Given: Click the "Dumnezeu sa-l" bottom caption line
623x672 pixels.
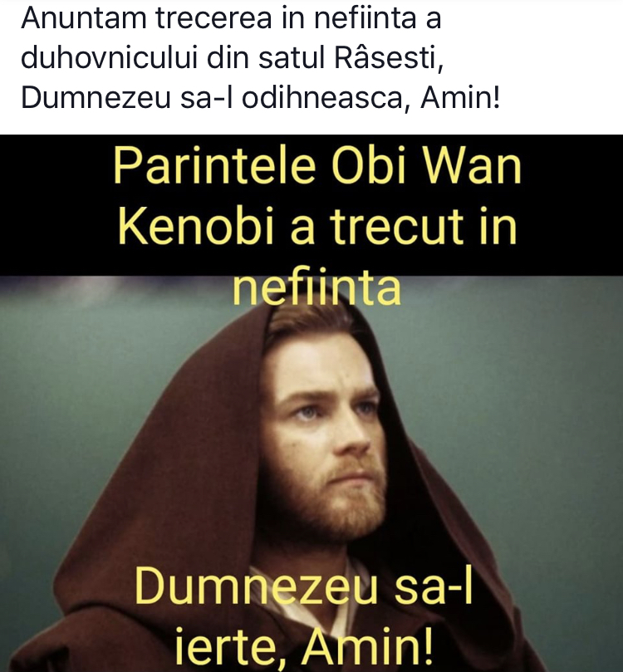Looking at the screenshot, I should coord(303,585).
